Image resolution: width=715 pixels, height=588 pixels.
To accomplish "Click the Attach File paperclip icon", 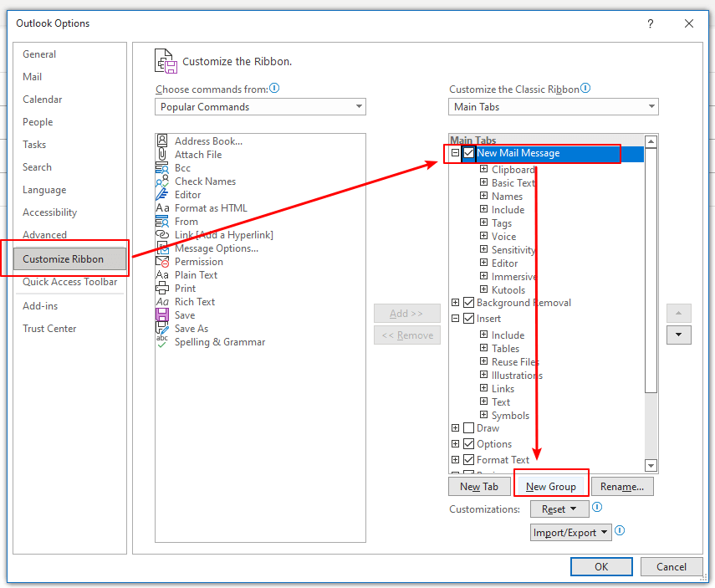I will 163,155.
